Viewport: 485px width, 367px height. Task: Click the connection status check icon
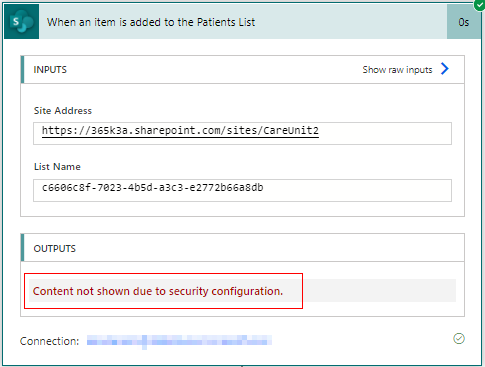coord(459,338)
